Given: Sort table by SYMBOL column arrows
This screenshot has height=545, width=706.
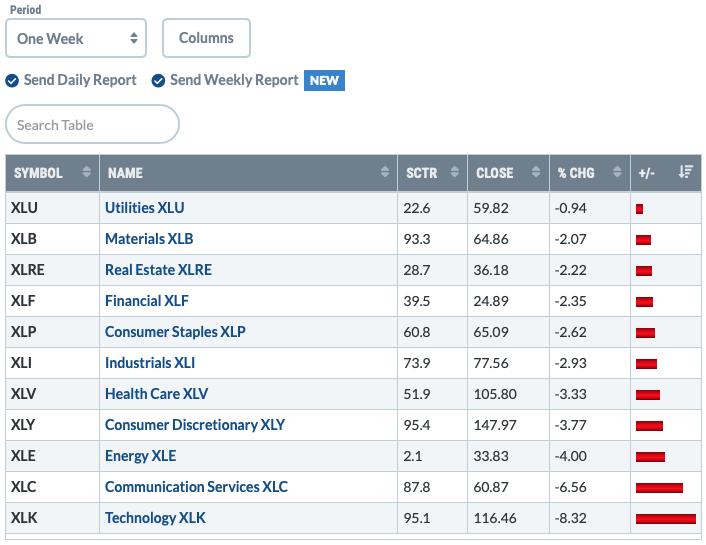Looking at the screenshot, I should click(86, 172).
